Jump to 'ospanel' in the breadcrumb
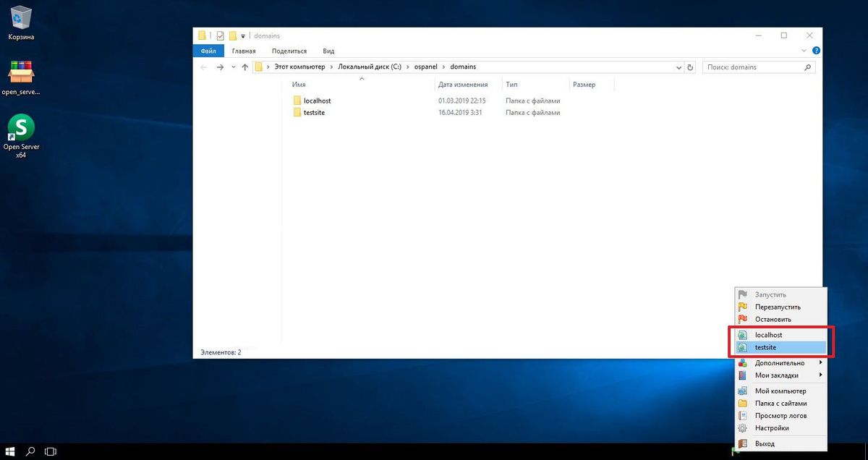Viewport: 868px width, 460px height. coord(425,67)
